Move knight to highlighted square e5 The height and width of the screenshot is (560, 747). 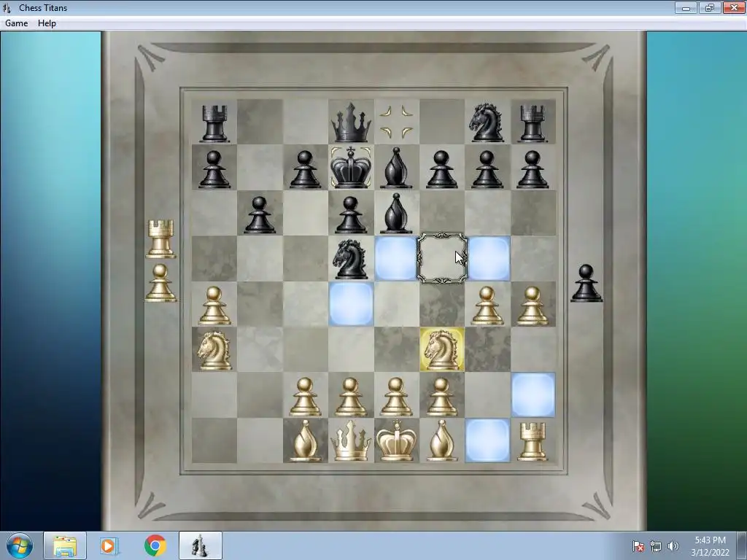click(x=396, y=259)
